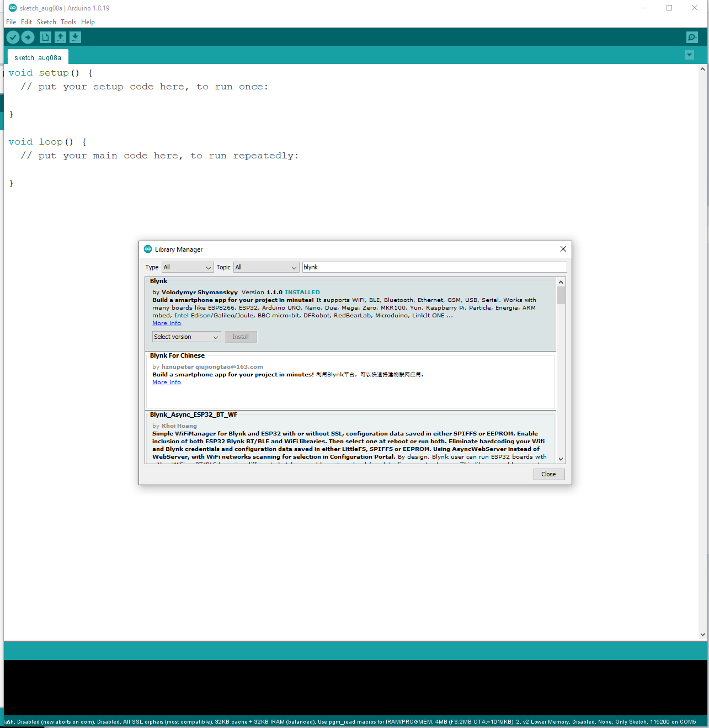Click the library list scrollbar up arrow

tap(561, 282)
